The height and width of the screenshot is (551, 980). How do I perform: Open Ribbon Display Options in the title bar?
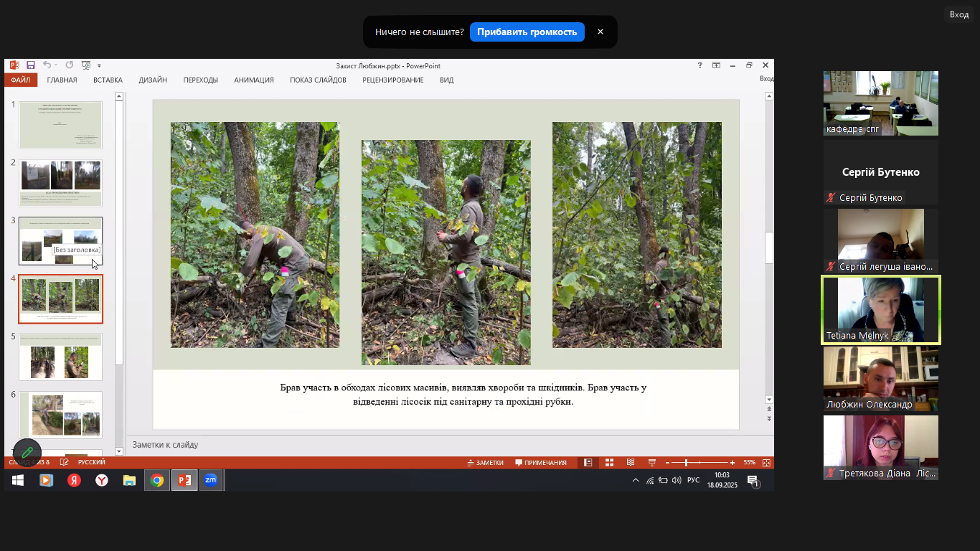(716, 65)
